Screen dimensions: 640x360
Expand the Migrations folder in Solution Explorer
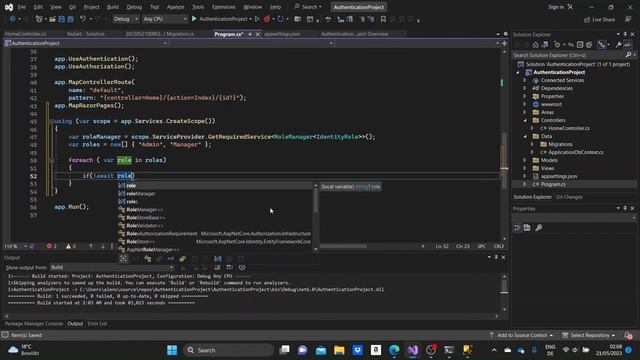coord(532,144)
